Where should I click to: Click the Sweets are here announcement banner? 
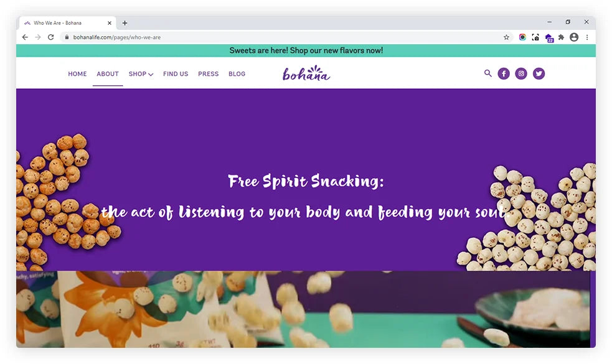pyautogui.click(x=306, y=50)
